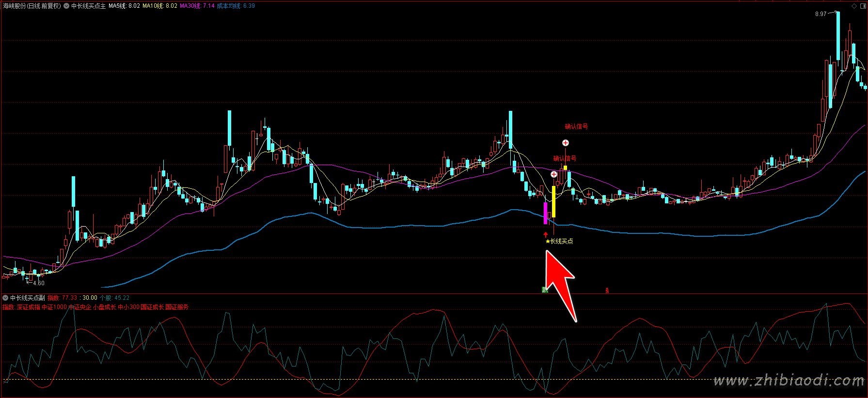868x398 pixels.
Task: Click the diamond icon at top right corner
Action: [x=854, y=6]
